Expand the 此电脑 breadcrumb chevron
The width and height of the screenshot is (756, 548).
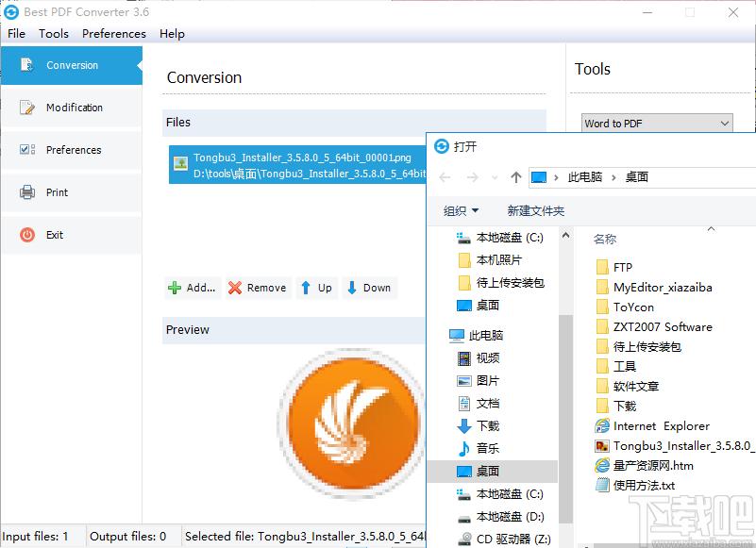tap(613, 178)
